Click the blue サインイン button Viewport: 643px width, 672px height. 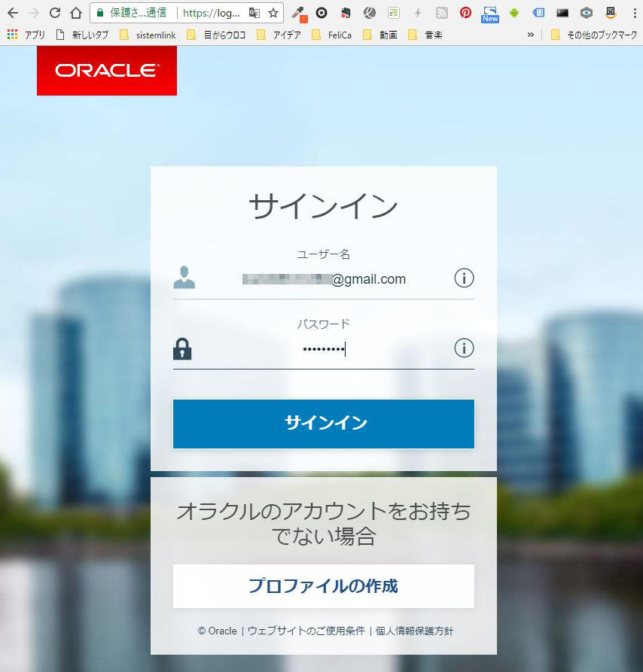pos(324,424)
